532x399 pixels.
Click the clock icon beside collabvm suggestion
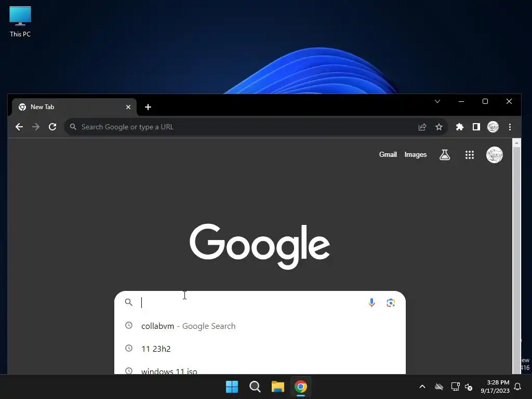pos(129,325)
